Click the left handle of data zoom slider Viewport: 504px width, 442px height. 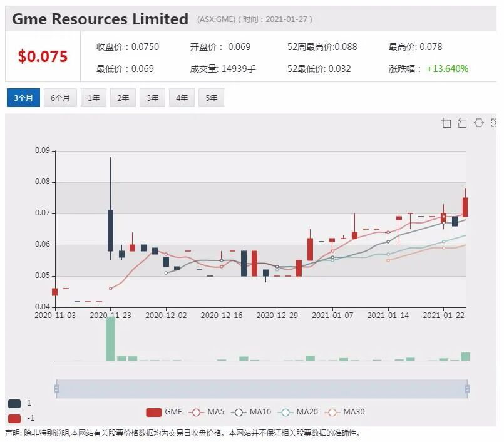56,389
